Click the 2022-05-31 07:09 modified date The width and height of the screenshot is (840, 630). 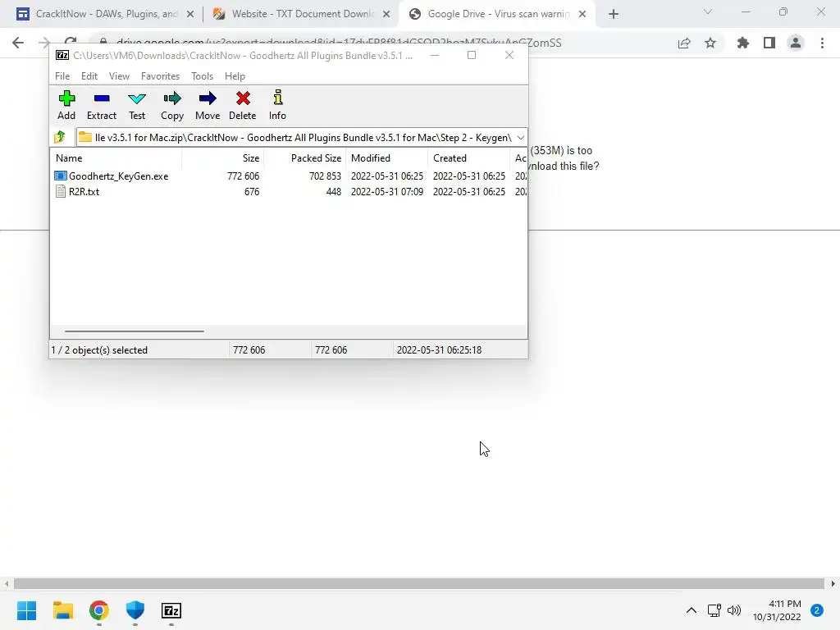(x=387, y=191)
